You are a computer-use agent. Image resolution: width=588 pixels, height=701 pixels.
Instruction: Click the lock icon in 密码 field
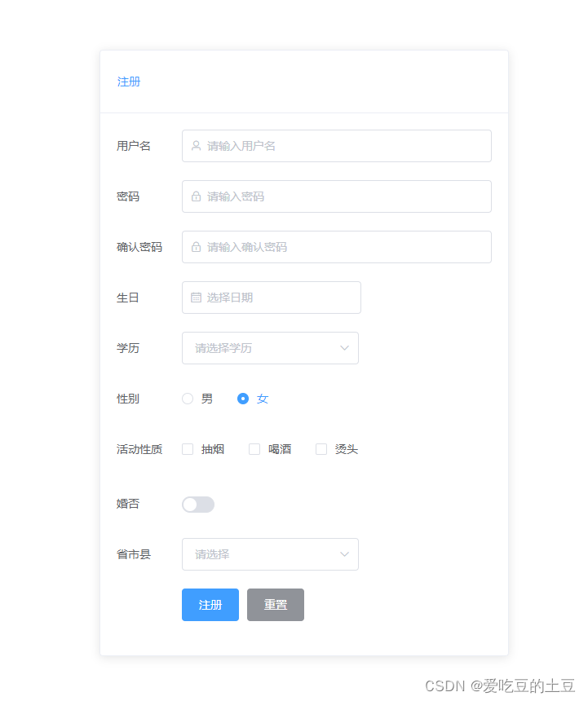coord(196,196)
